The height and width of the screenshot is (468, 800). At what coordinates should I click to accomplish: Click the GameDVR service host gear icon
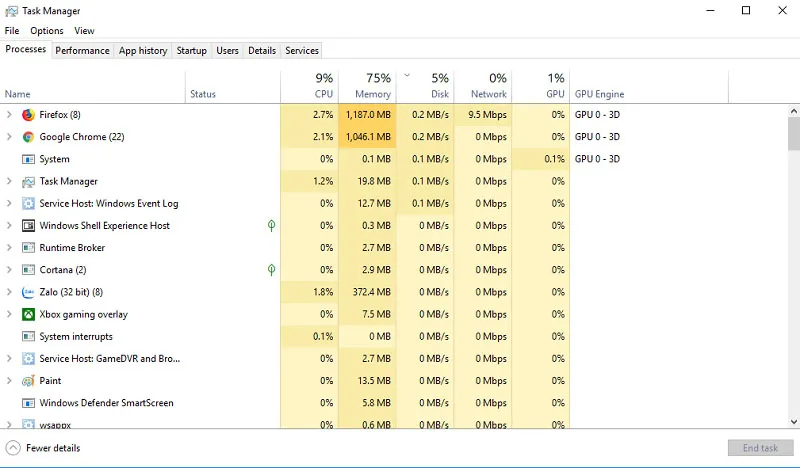pos(28,359)
